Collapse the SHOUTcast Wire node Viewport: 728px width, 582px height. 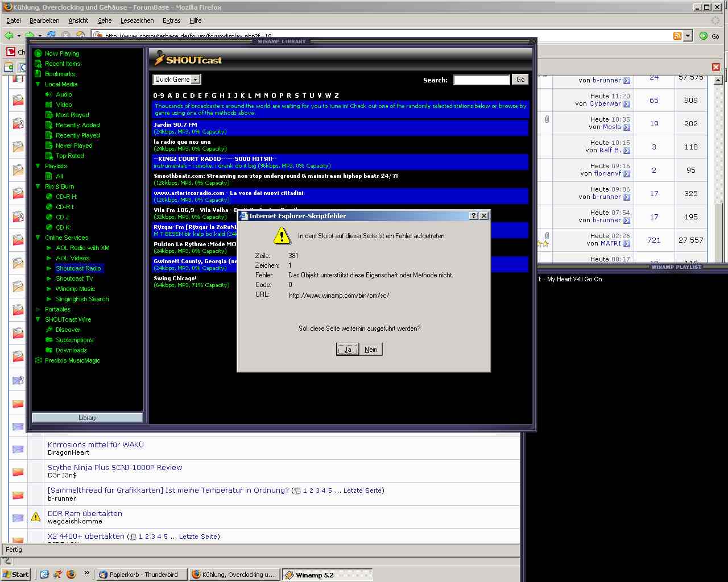(38, 319)
